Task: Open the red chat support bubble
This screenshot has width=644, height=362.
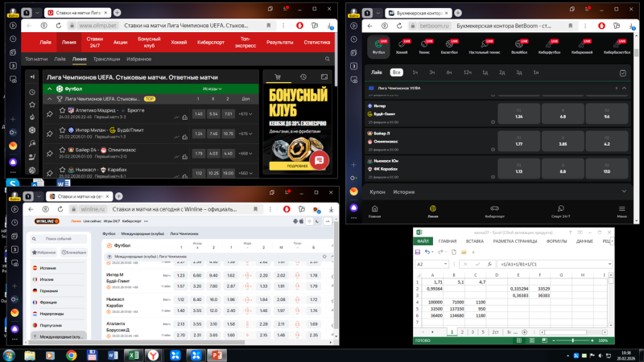Action: [320, 160]
